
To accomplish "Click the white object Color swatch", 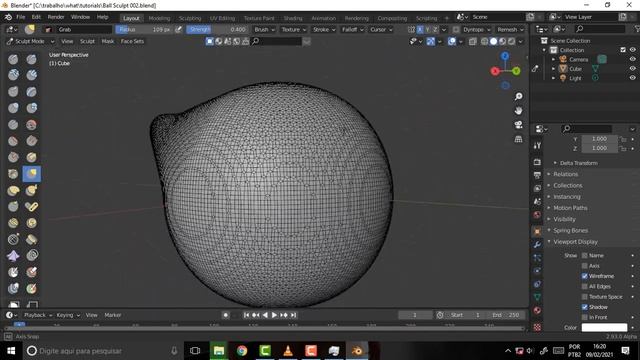I will coord(604,327).
